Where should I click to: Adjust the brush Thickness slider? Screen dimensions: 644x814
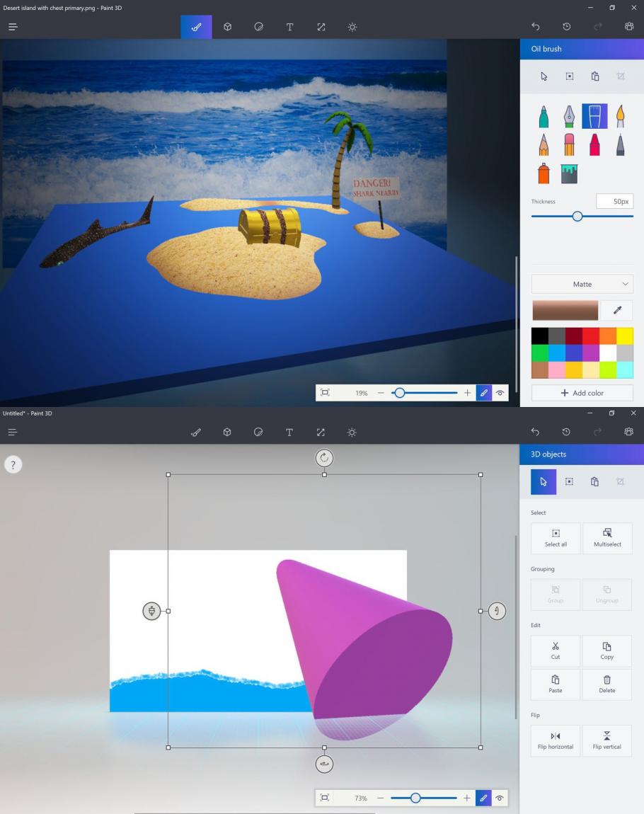(x=578, y=216)
